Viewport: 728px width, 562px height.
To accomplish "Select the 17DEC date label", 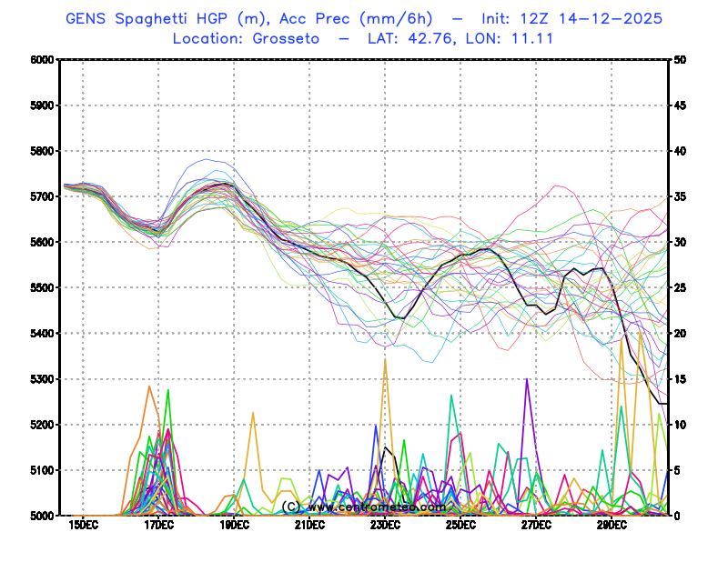I will (157, 525).
